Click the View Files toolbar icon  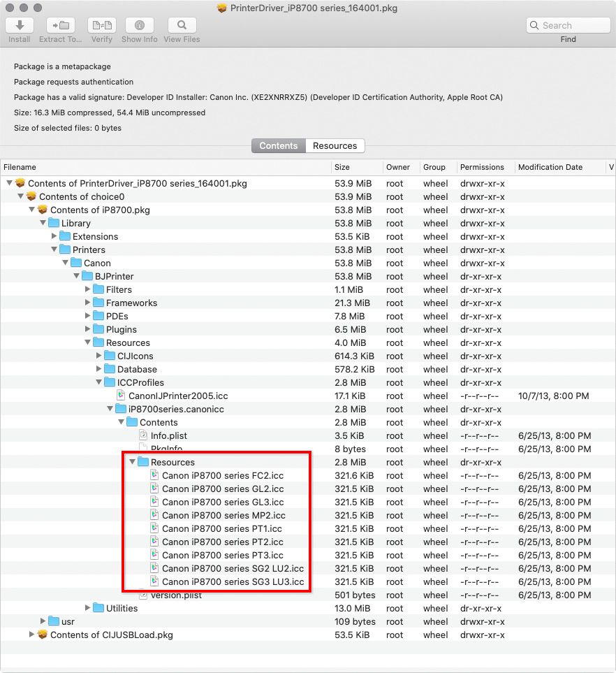[182, 26]
